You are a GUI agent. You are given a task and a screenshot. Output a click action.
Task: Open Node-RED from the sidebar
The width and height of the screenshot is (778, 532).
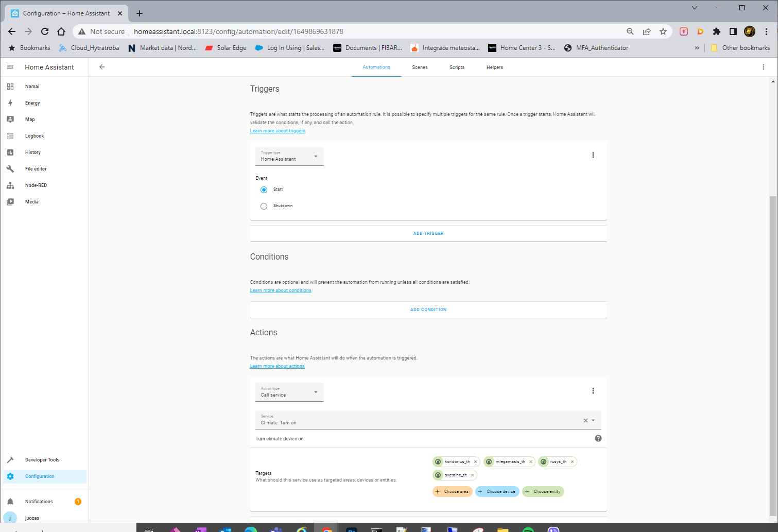coord(35,185)
